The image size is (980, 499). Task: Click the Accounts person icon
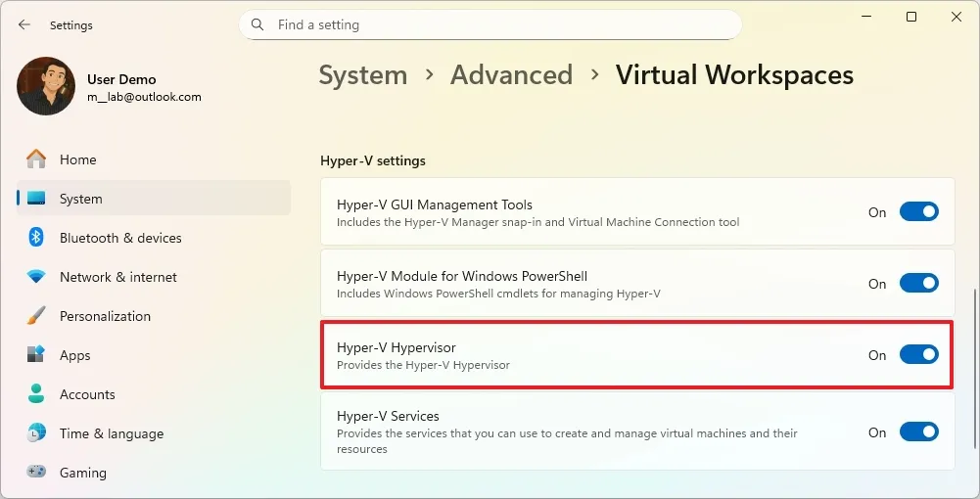point(36,393)
